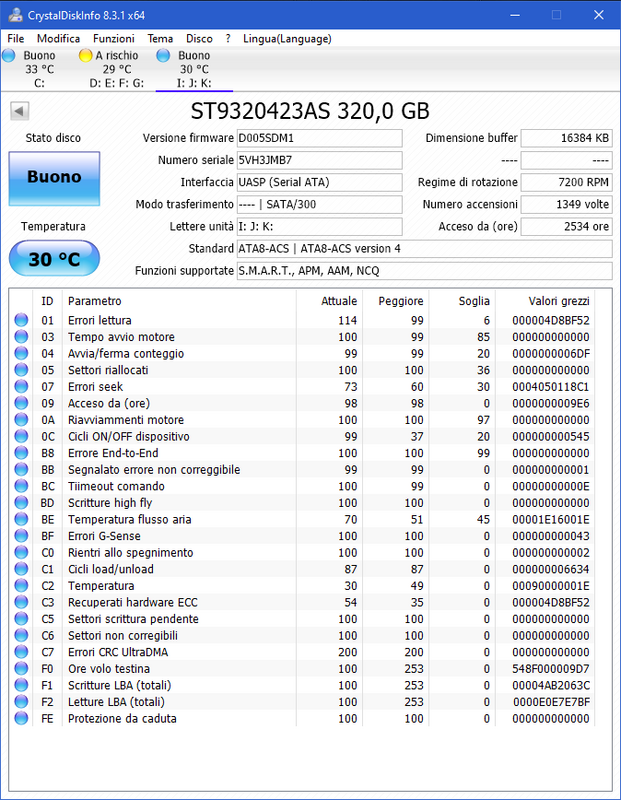
Task: Click the Dimensione buffer value 16384 KB
Action: coord(566,138)
